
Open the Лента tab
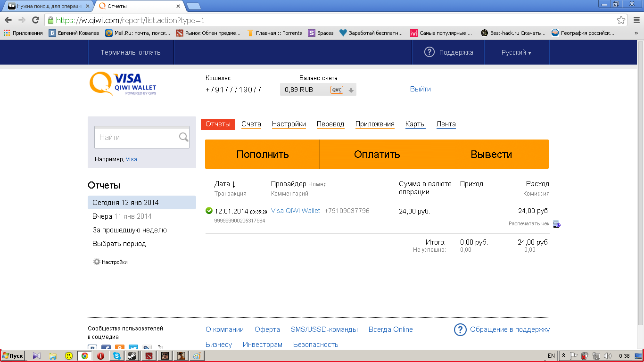(x=446, y=124)
